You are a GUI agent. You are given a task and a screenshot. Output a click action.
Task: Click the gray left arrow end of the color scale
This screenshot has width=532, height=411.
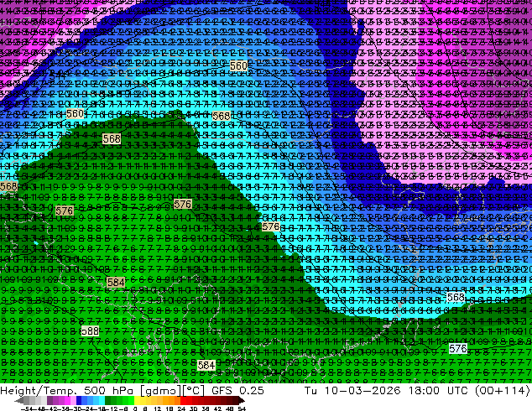coord(19,400)
